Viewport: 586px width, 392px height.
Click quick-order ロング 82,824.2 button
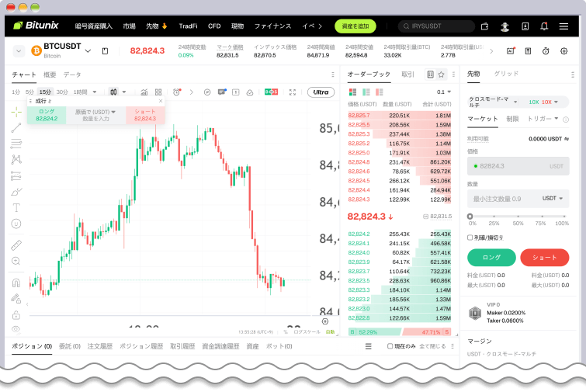[x=47, y=115]
